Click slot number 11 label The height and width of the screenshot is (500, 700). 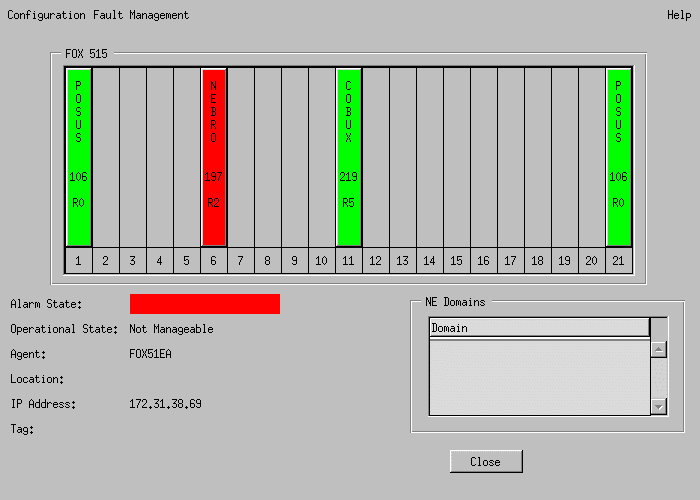pos(348,261)
